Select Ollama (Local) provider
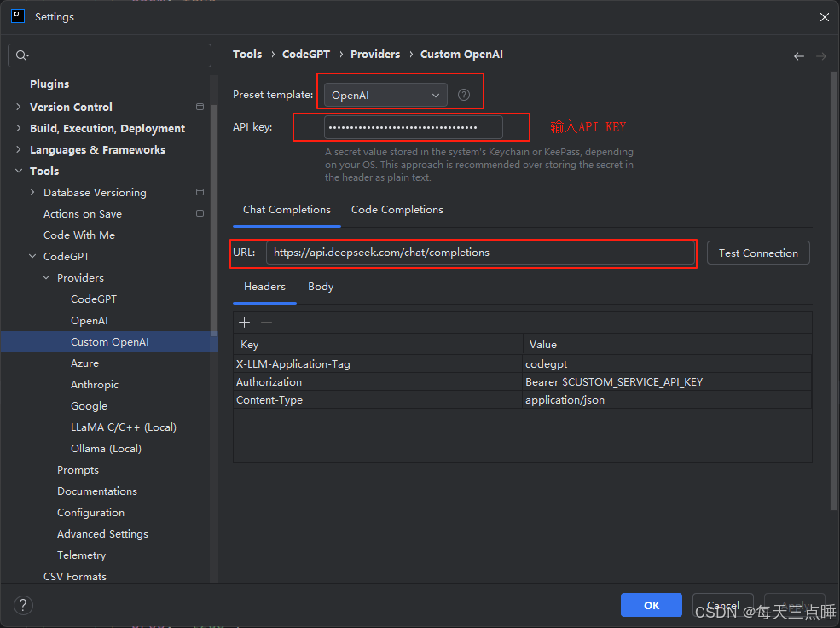The image size is (840, 628). pyautogui.click(x=106, y=449)
